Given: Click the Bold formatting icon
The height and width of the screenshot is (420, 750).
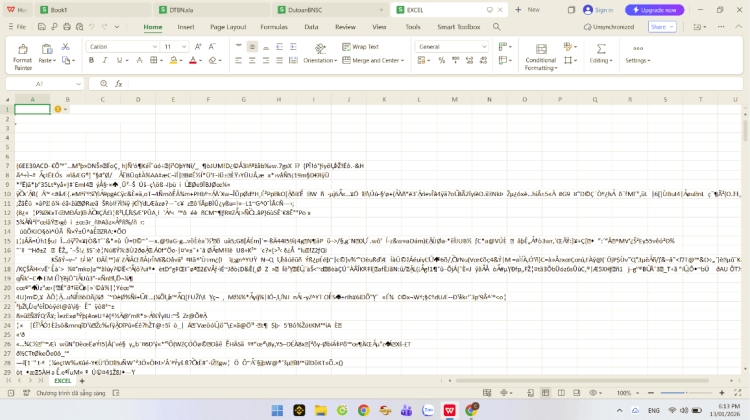Looking at the screenshot, I should (91, 60).
